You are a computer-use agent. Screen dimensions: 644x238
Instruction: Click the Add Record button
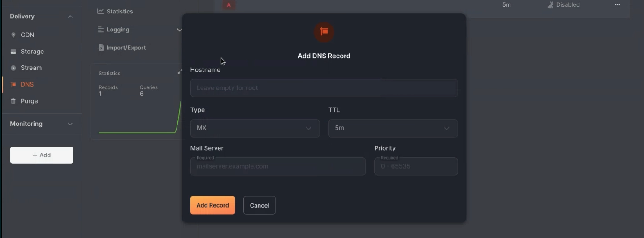coord(213,205)
